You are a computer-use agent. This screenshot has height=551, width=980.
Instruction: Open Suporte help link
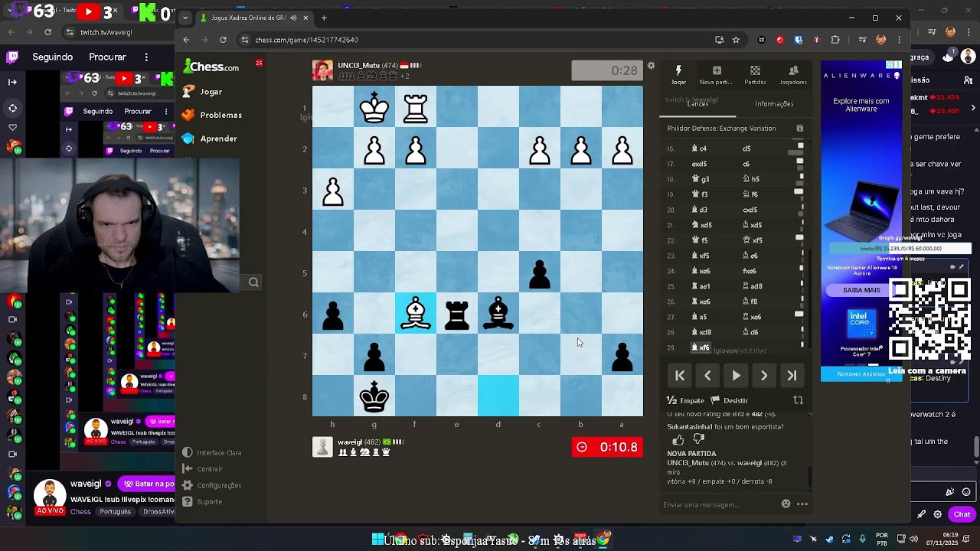(x=203, y=502)
